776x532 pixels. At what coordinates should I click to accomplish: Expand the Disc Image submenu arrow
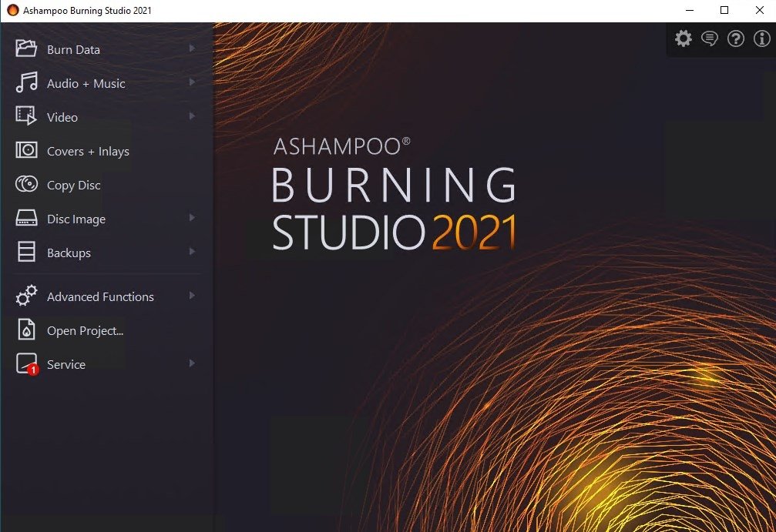pyautogui.click(x=192, y=218)
